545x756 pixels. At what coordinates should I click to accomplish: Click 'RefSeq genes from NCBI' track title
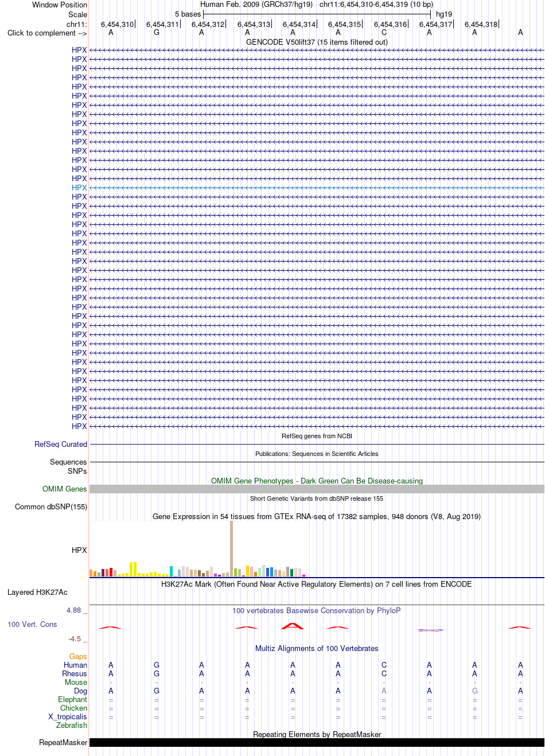click(x=317, y=436)
